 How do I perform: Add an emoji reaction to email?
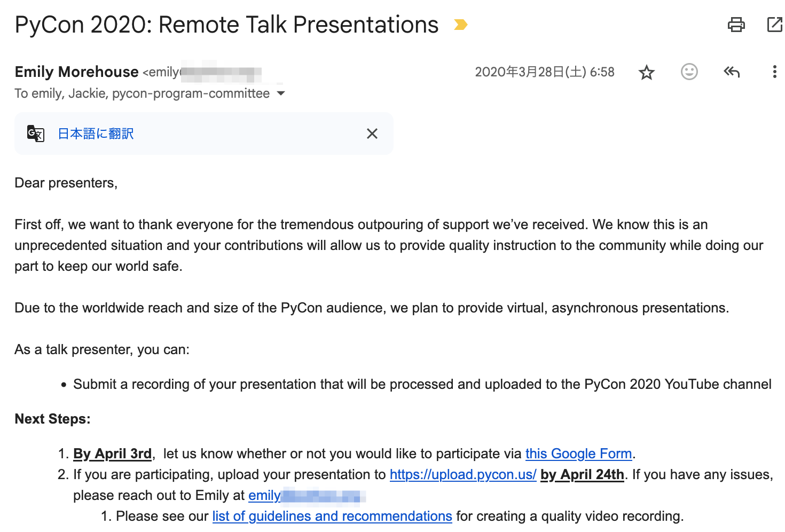(x=689, y=72)
